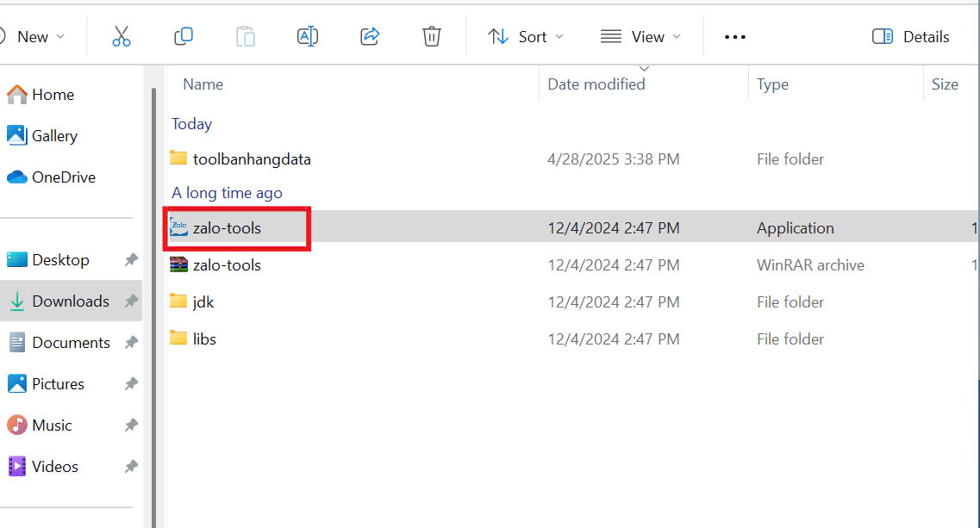
Task: Sort by the Name column header
Action: tap(203, 84)
